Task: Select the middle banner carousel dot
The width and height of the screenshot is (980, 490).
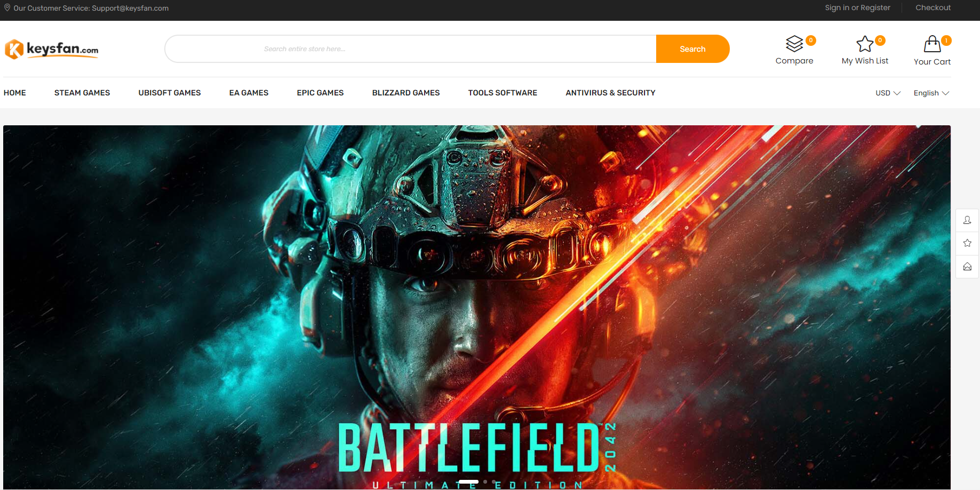Action: click(485, 481)
